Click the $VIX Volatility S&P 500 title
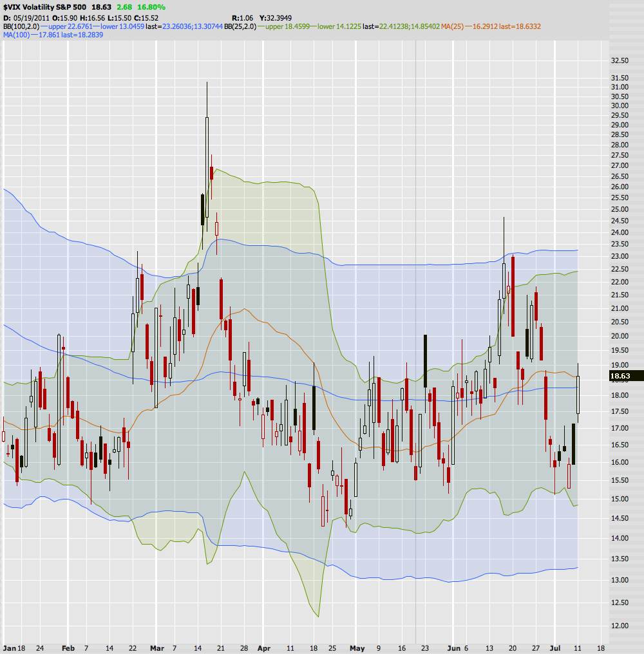Viewport: 644px width, 654px height. [x=44, y=7]
